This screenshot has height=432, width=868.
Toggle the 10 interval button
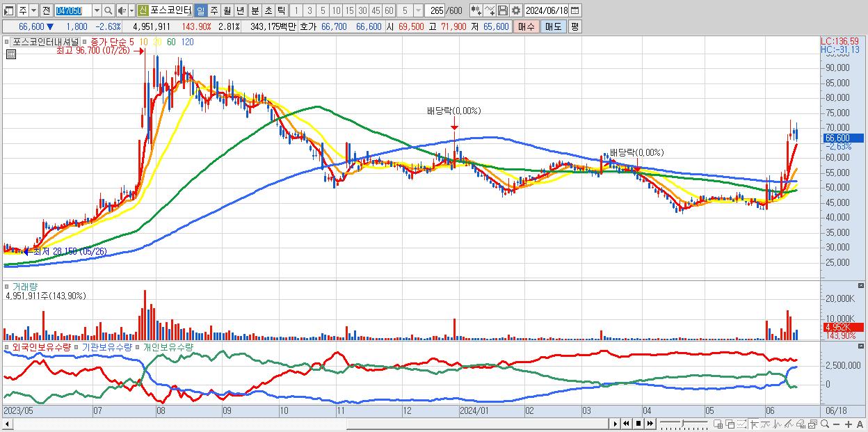[336, 10]
